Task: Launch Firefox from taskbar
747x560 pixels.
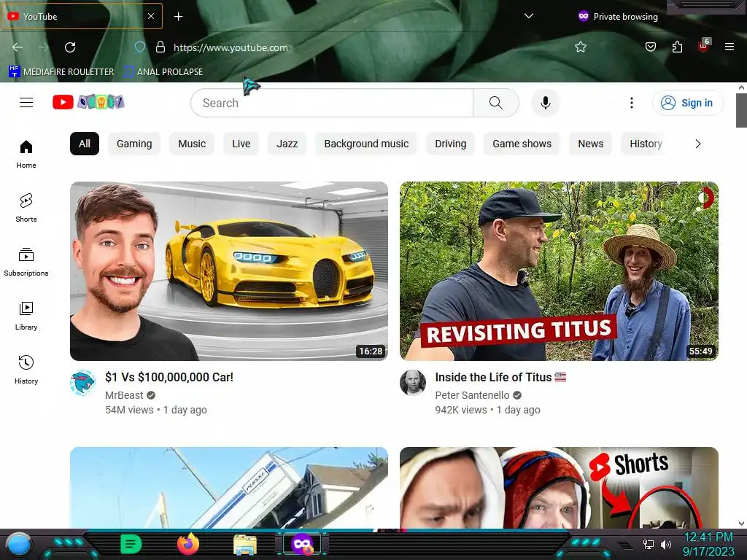Action: click(188, 544)
